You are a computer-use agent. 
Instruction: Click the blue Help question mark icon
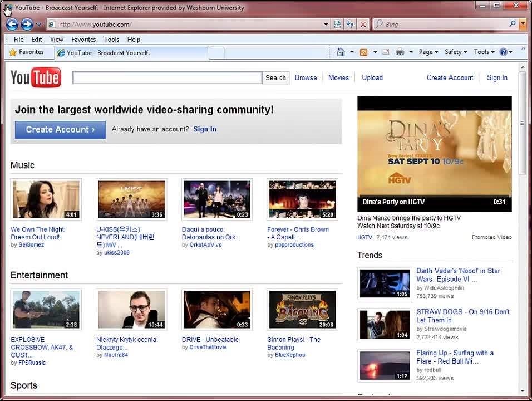[x=504, y=52]
